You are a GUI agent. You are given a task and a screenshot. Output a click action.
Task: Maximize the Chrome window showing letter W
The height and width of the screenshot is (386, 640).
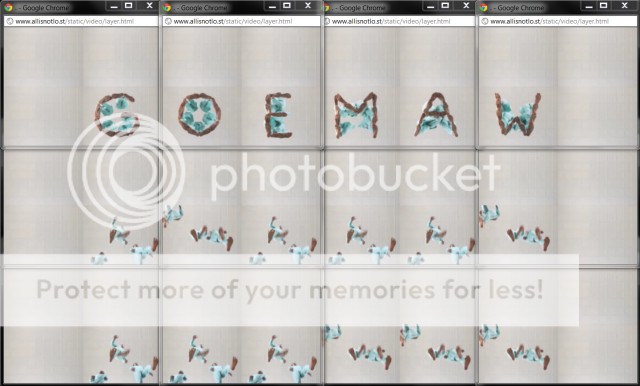click(604, 6)
